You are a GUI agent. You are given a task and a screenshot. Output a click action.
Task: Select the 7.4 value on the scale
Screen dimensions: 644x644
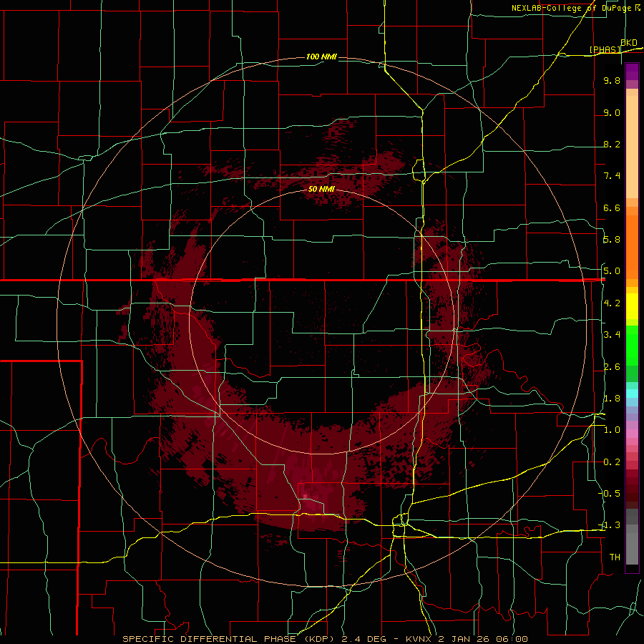click(612, 176)
